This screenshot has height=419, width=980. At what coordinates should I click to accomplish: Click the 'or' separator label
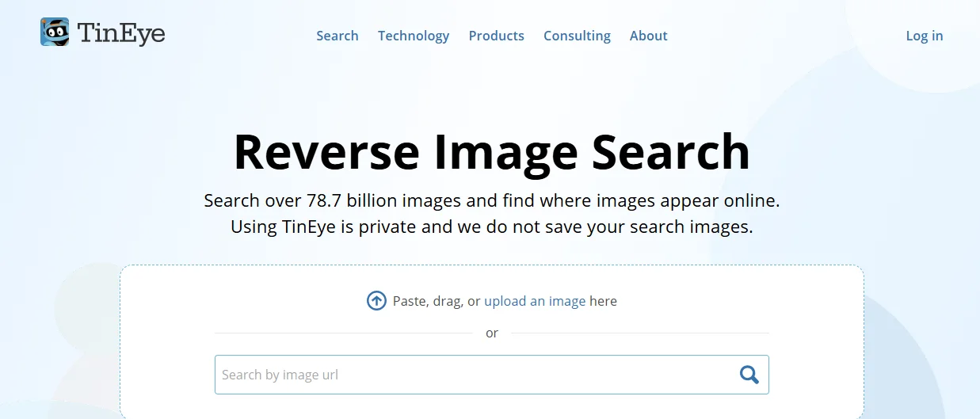tap(492, 333)
